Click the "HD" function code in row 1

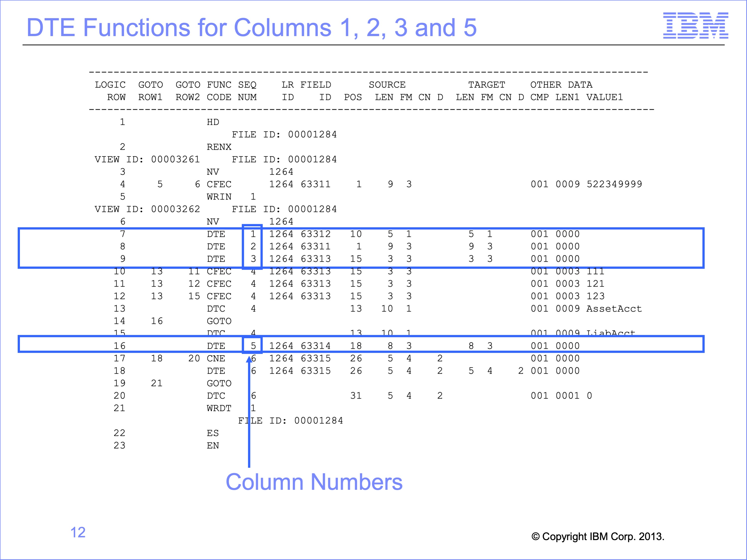tap(213, 122)
